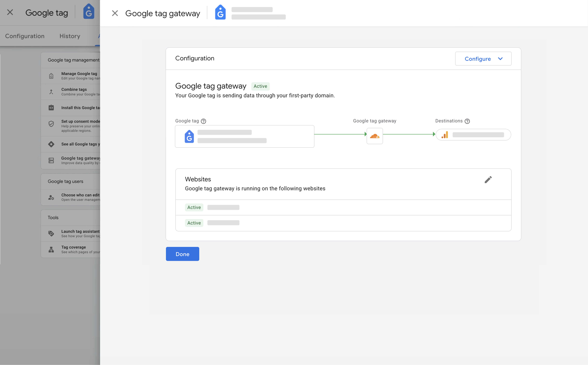Click the first website's Active badge

coord(194,207)
